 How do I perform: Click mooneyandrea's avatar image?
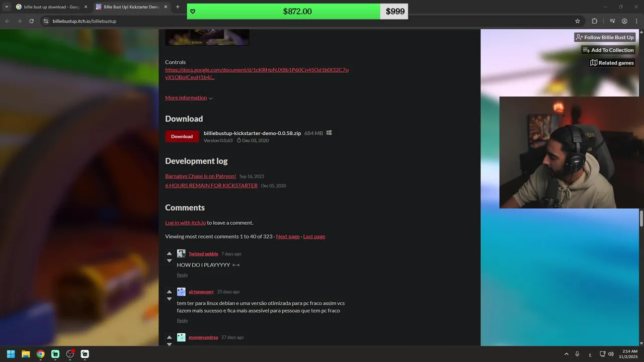181,337
